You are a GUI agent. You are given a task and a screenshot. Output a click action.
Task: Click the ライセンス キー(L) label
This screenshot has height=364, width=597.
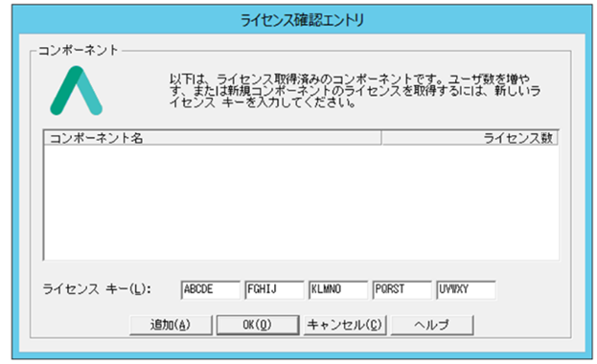point(97,289)
